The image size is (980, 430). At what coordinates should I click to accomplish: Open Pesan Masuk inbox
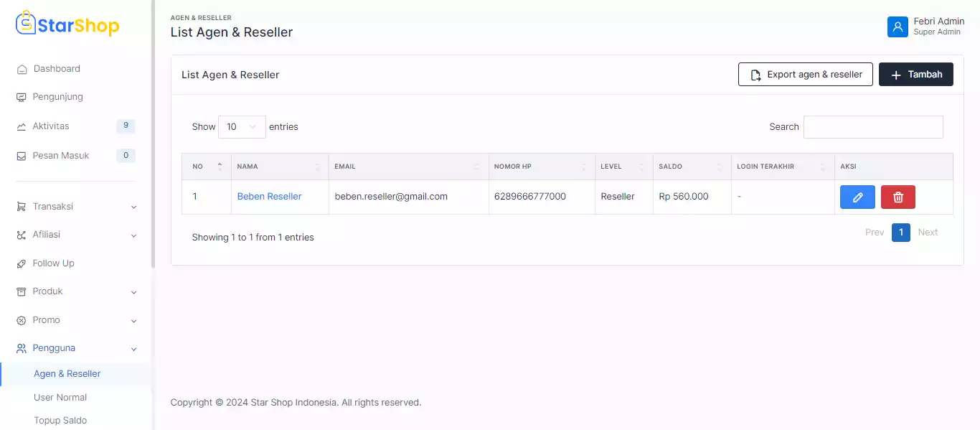pos(60,156)
